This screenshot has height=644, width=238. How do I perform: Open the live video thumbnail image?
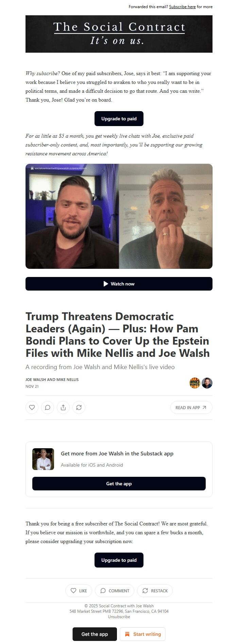pos(119,216)
